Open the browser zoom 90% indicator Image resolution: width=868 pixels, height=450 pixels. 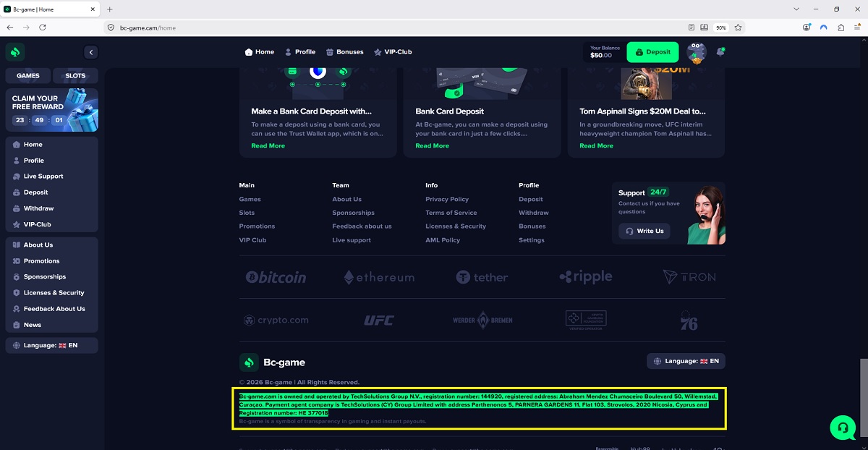720,27
